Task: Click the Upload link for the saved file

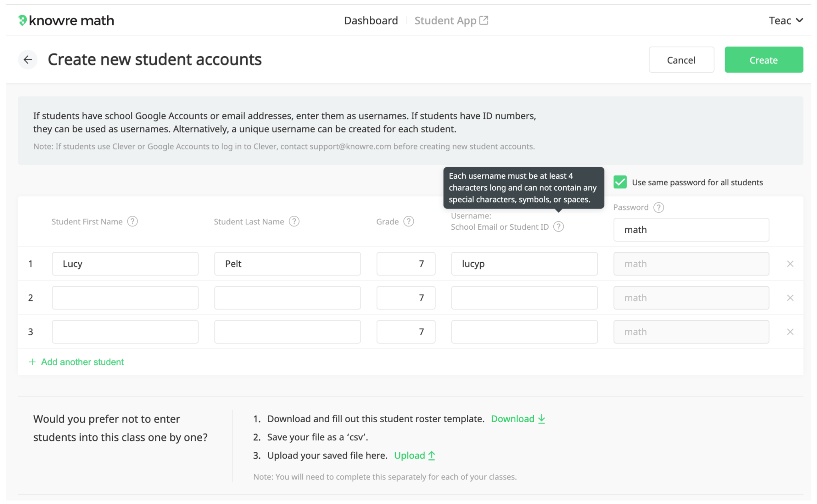Action: tap(414, 455)
